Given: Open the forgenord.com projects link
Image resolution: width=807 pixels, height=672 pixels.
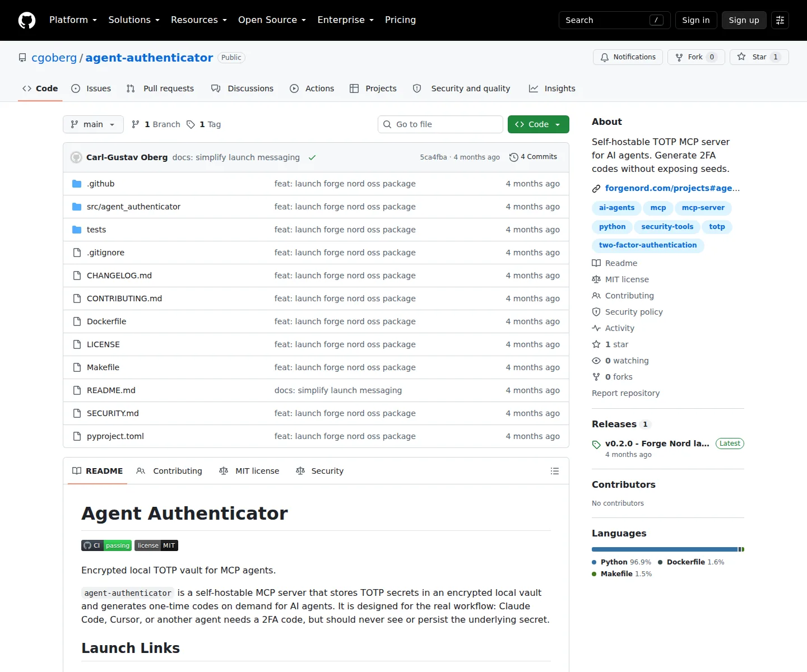Looking at the screenshot, I should 672,189.
